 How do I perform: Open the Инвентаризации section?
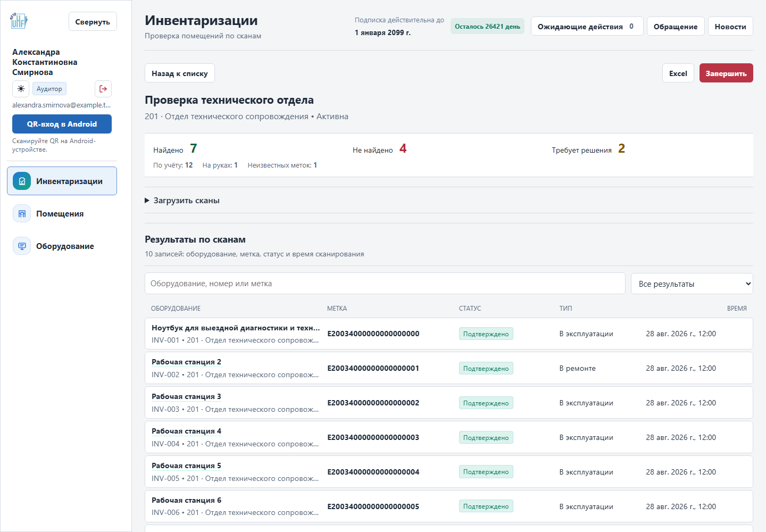coord(62,181)
